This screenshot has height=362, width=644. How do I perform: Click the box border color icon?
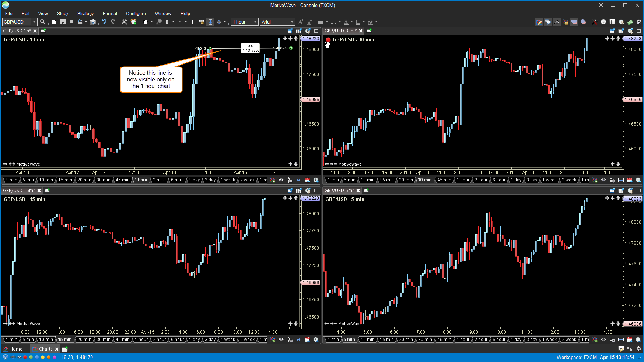[x=358, y=22]
